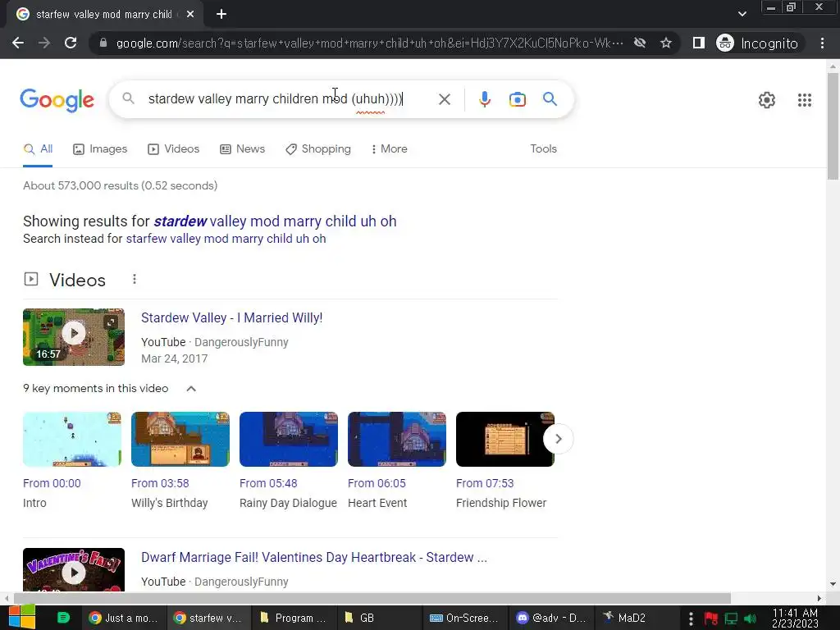
Task: Expand the tab search chevron
Action: coord(742,14)
